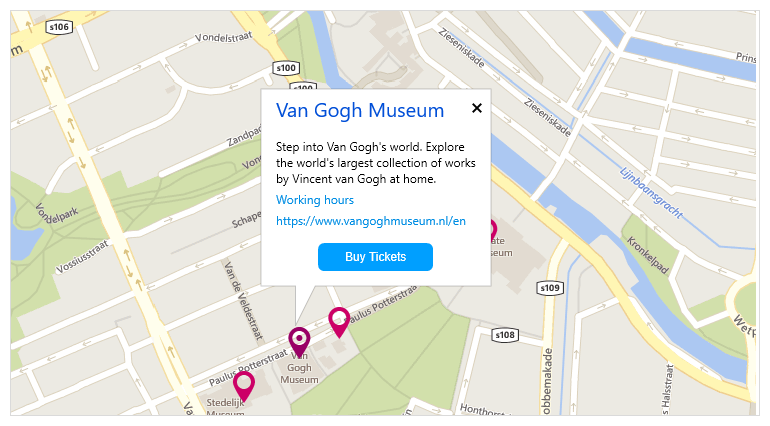Click the Van de Veldestraat street label

coord(243,301)
